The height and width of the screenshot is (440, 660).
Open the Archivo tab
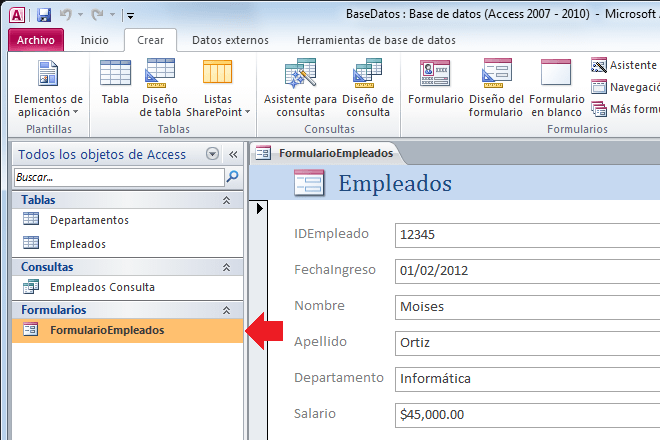[x=36, y=40]
